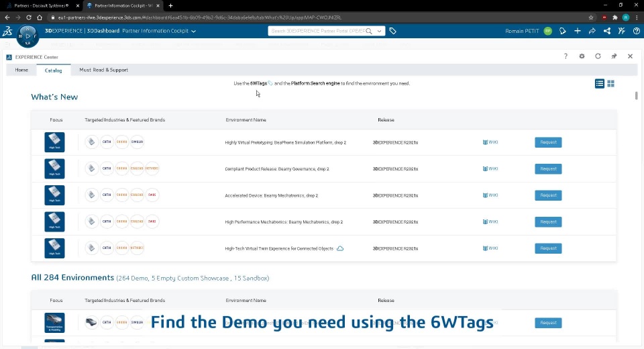Open WIKI link for Highly Virtual Prototyping

coord(490,142)
